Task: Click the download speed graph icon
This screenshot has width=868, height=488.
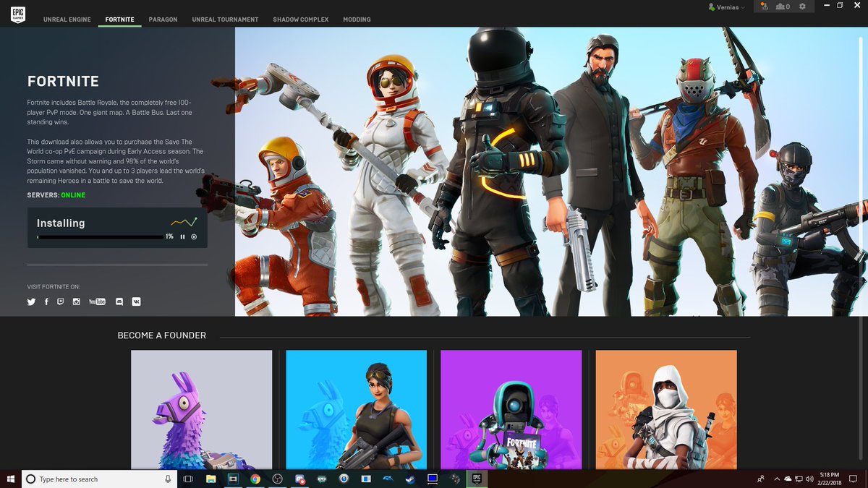Action: coord(184,222)
